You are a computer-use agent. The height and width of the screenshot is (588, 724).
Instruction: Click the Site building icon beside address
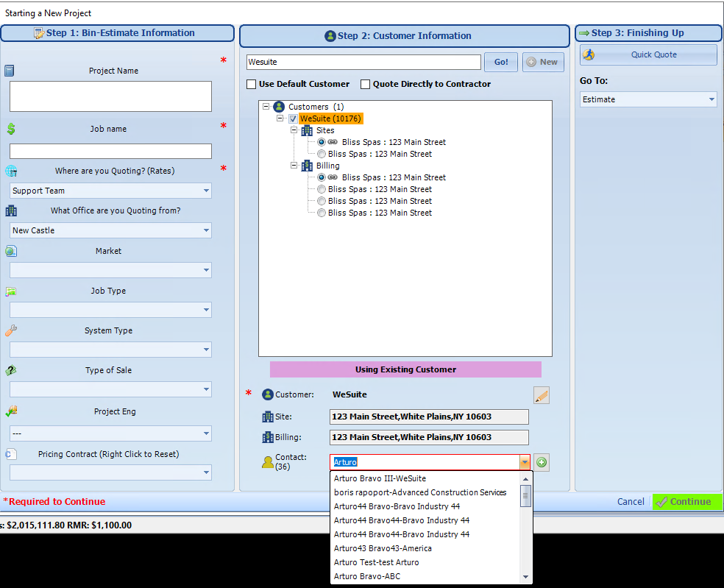[268, 417]
